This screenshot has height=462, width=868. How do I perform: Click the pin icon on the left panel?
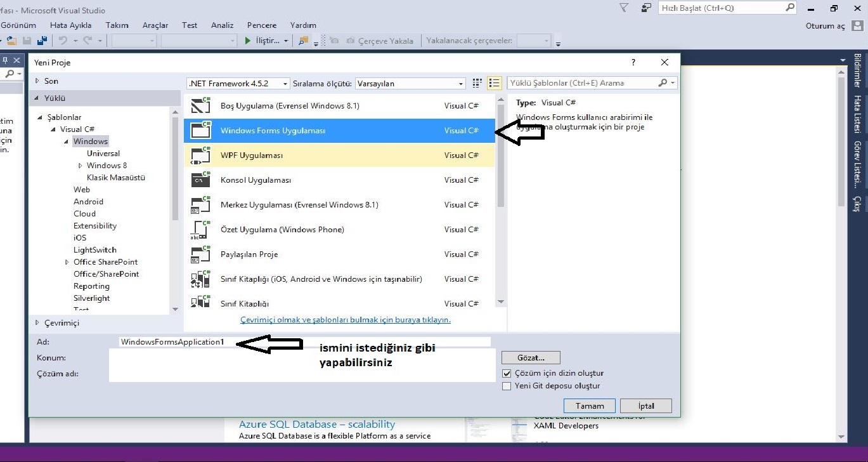point(4,60)
